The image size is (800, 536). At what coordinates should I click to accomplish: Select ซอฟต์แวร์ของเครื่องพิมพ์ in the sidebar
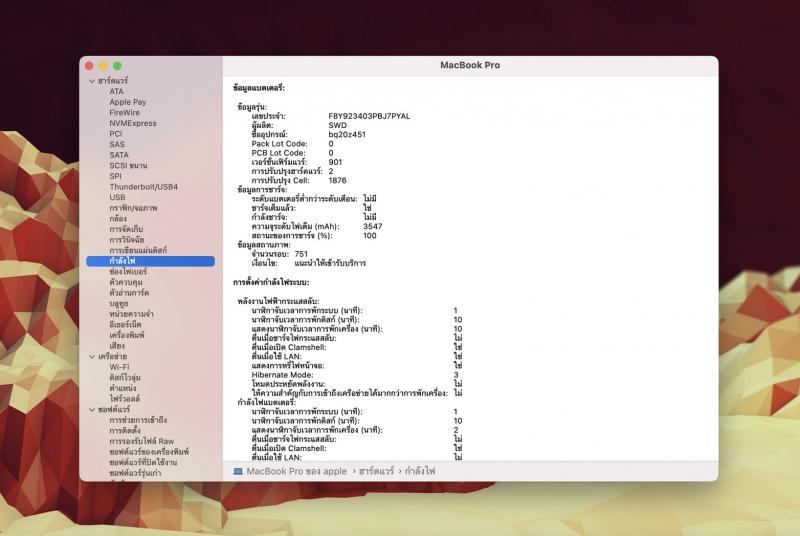pyautogui.click(x=149, y=452)
